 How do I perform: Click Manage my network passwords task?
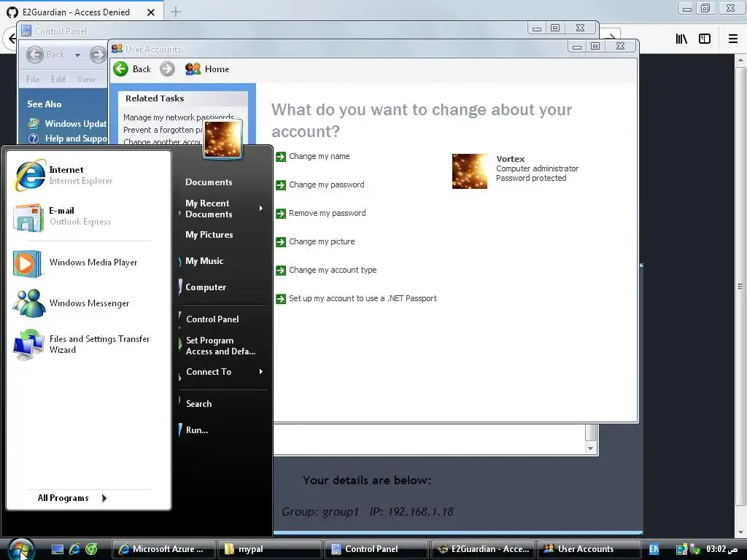178,117
